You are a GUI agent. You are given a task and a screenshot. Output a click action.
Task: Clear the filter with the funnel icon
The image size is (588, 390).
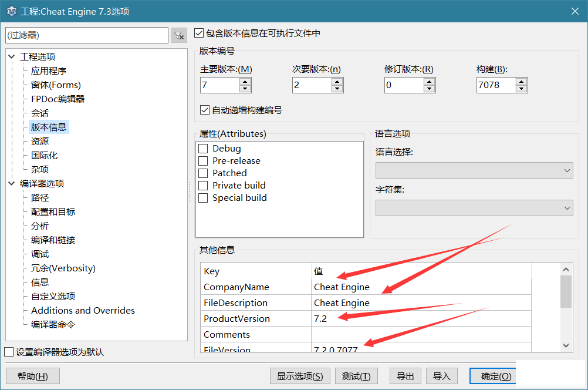pos(179,35)
